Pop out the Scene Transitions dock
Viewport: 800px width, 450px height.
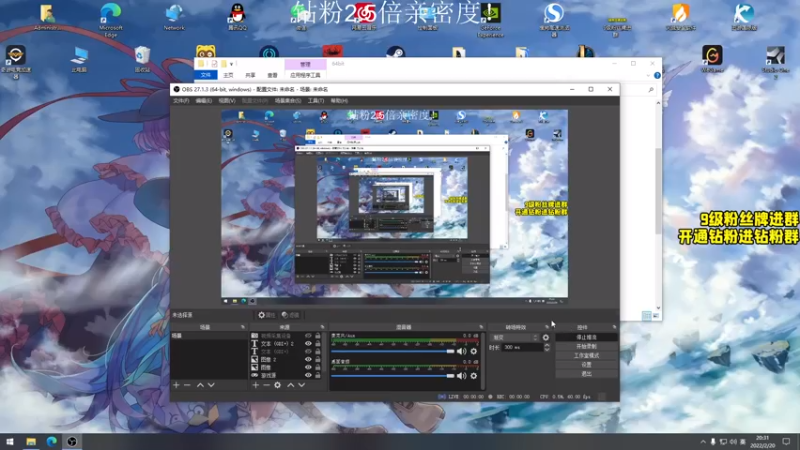pos(547,327)
